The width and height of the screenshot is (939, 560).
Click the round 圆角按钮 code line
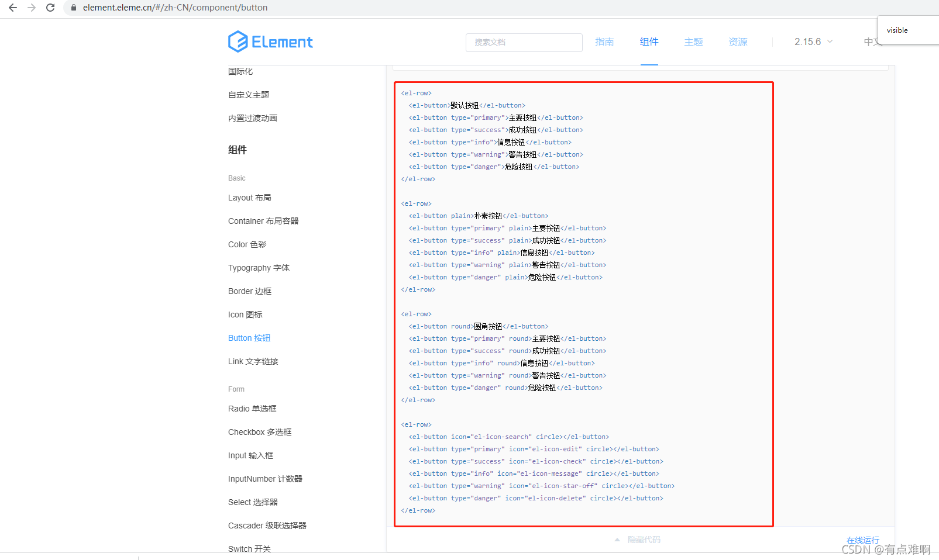[479, 326]
